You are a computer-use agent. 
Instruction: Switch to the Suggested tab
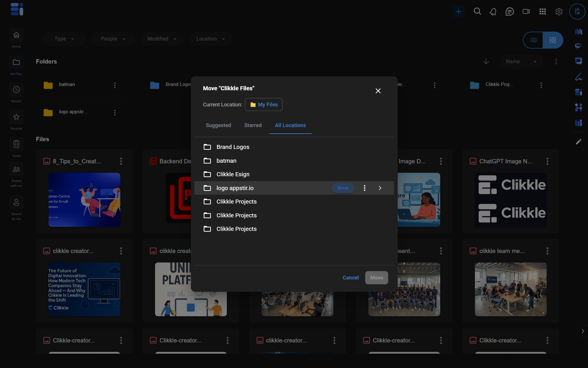coord(218,125)
